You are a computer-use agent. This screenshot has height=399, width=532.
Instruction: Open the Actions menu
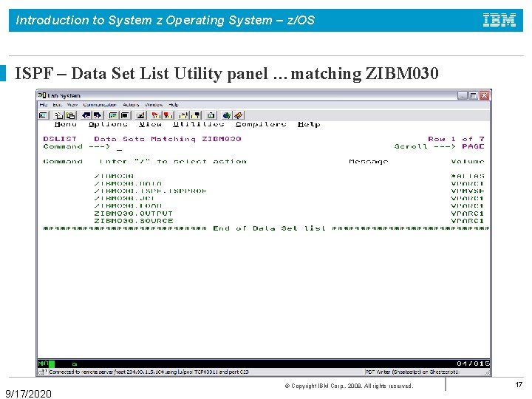pos(131,105)
